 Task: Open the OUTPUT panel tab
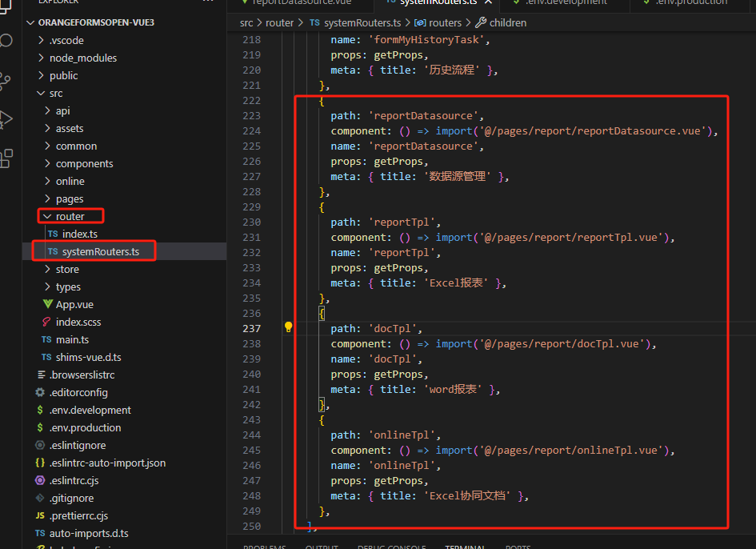pyautogui.click(x=322, y=546)
